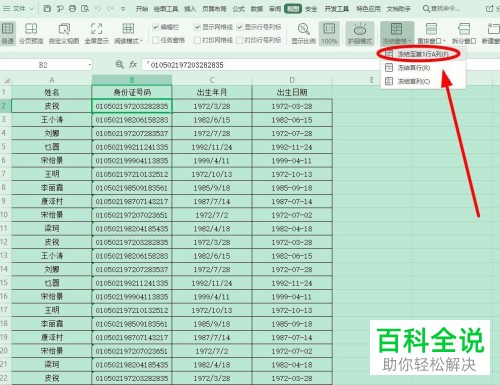Switch to 分页预览 page break preview

point(31,33)
